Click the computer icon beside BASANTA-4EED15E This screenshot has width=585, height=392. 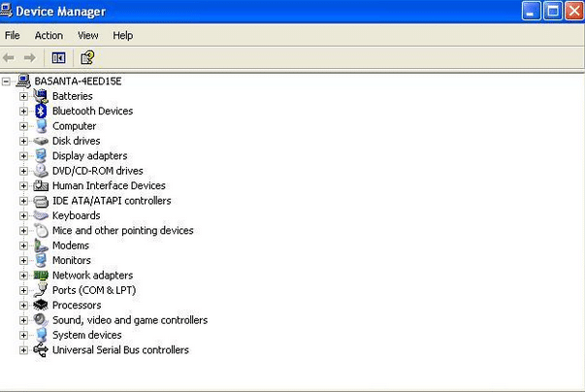pos(23,81)
